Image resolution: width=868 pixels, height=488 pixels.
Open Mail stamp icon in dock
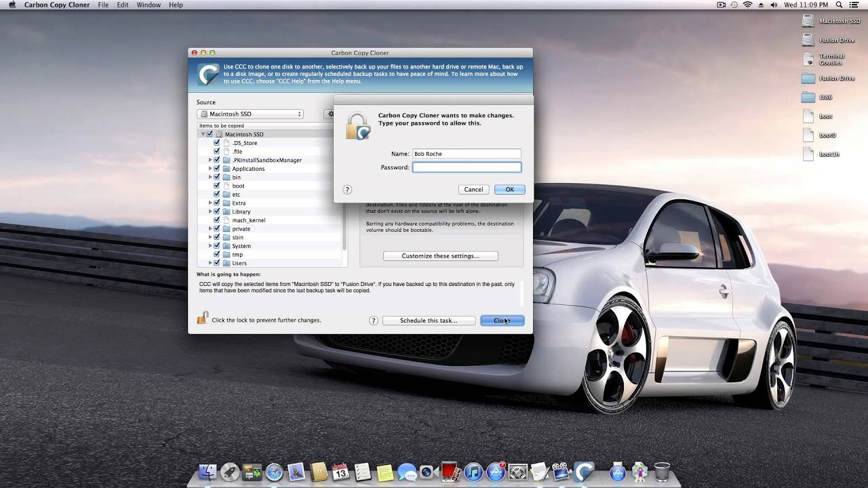pos(296,472)
